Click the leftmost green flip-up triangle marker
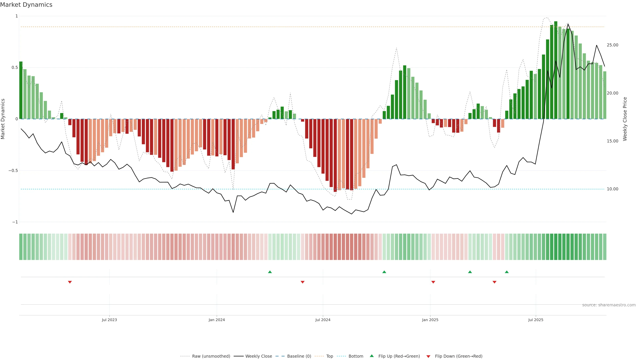This screenshot has width=644, height=362. click(270, 272)
